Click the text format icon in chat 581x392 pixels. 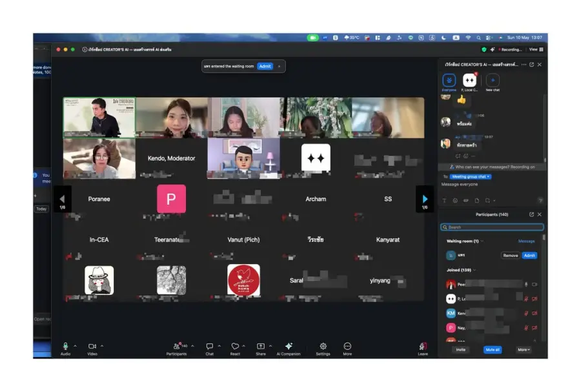tap(444, 200)
